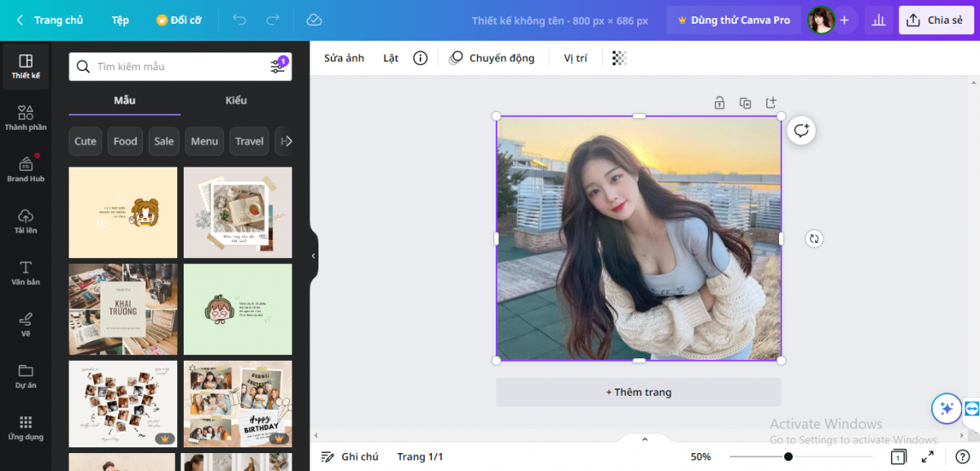Toggle grid view pages icon
This screenshot has height=471, width=980.
tap(898, 457)
